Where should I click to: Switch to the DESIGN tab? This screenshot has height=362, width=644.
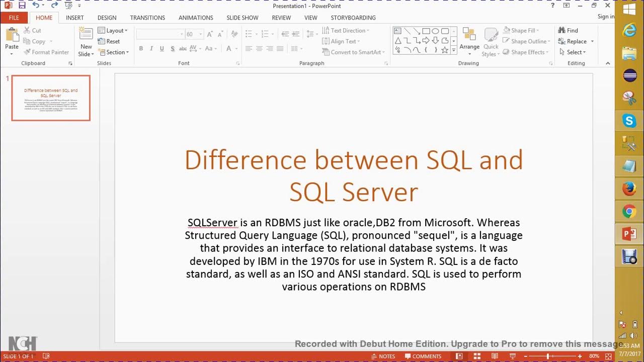pyautogui.click(x=107, y=18)
